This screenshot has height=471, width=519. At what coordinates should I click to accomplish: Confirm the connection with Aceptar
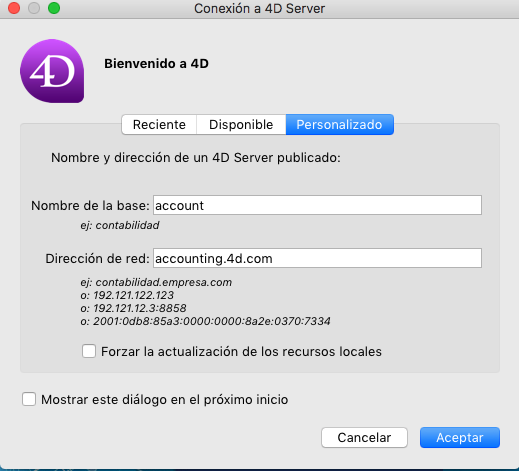460,437
